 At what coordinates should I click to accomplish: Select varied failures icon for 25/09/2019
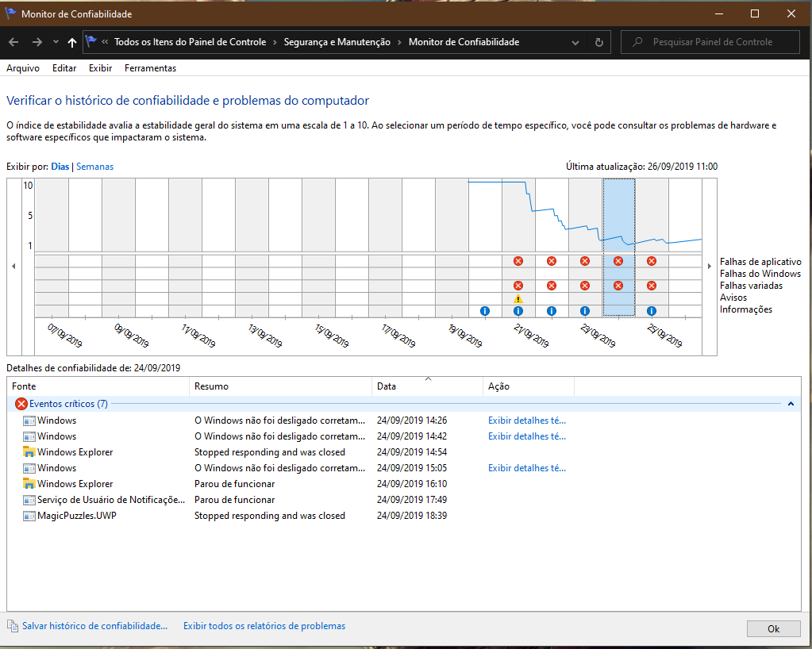pos(652,285)
